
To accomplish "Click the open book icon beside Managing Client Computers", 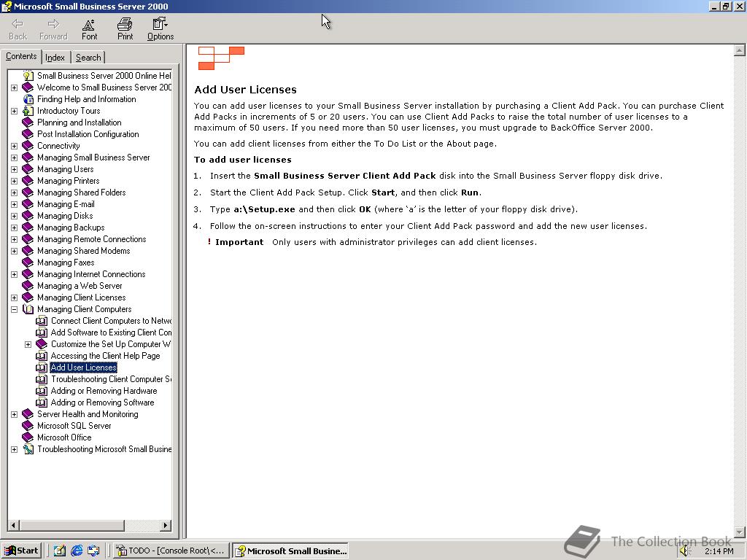I will click(x=28, y=309).
